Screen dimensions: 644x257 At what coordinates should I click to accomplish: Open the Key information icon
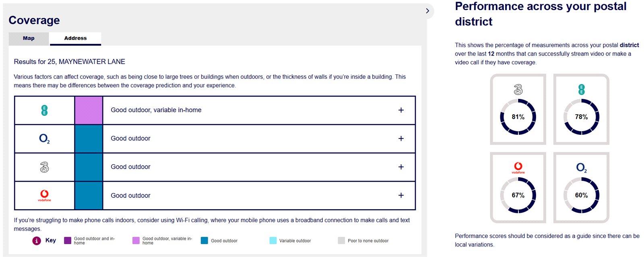coord(37,241)
